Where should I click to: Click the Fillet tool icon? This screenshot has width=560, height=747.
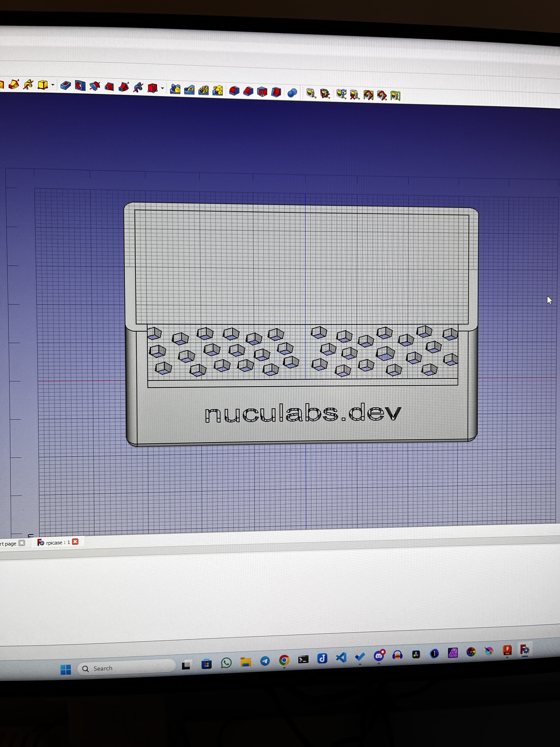[x=234, y=91]
